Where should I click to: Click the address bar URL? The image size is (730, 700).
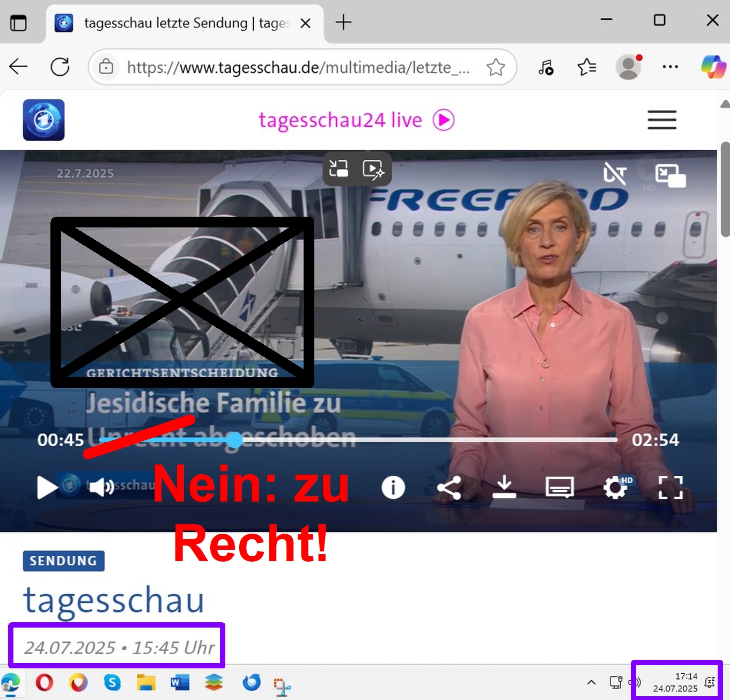point(298,68)
